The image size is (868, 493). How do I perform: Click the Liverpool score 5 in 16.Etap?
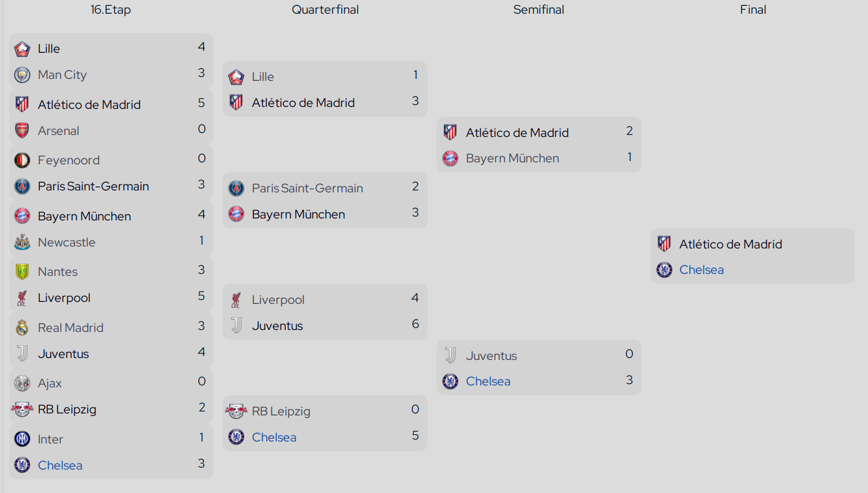click(202, 296)
